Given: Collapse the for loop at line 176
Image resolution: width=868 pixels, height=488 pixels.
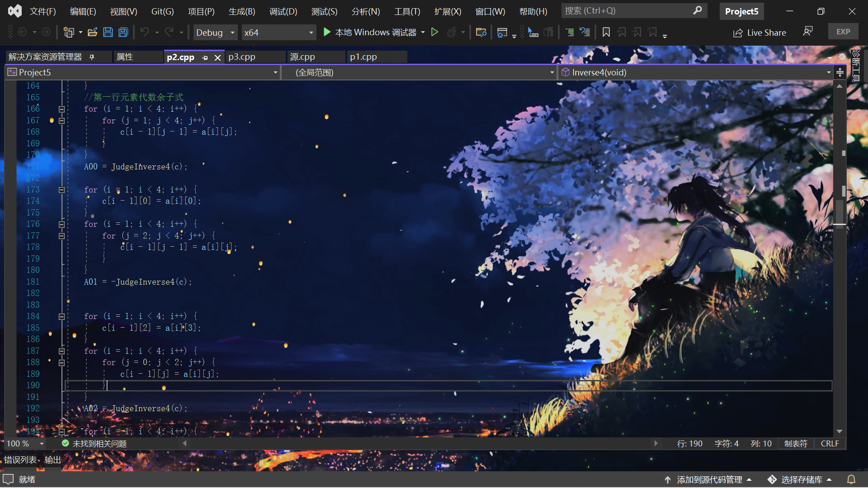Looking at the screenshot, I should pos(61,224).
